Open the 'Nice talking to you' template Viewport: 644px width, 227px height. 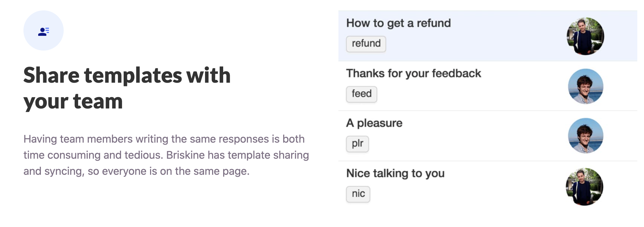click(395, 173)
